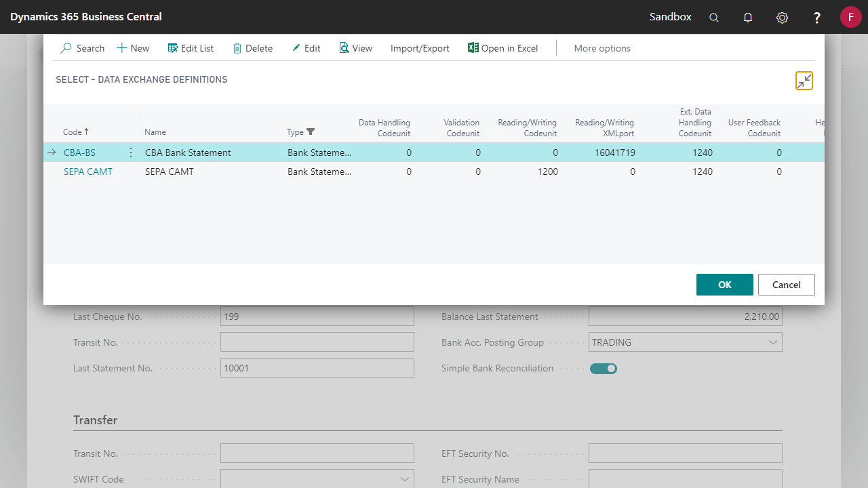
Task: Click Ext. Data Handling Codeunit header
Action: coord(695,123)
